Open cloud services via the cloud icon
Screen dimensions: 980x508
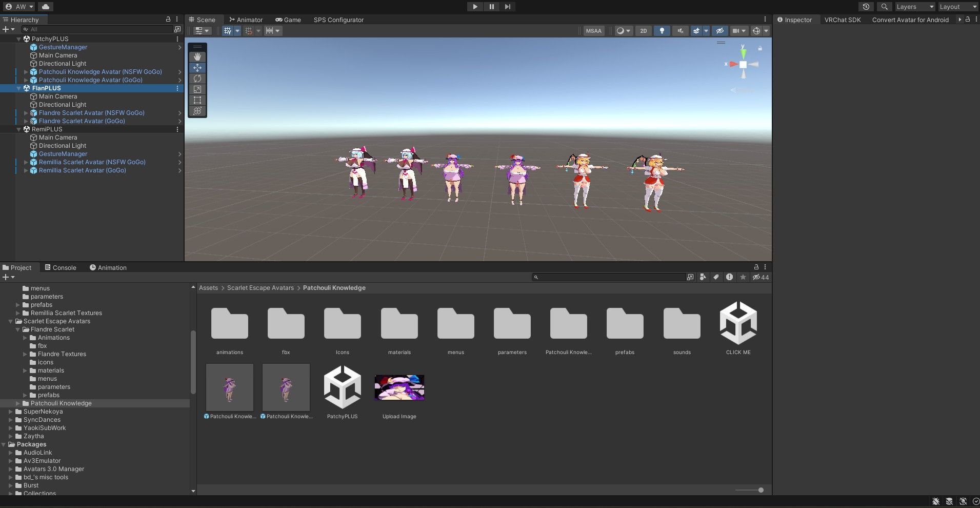(46, 7)
